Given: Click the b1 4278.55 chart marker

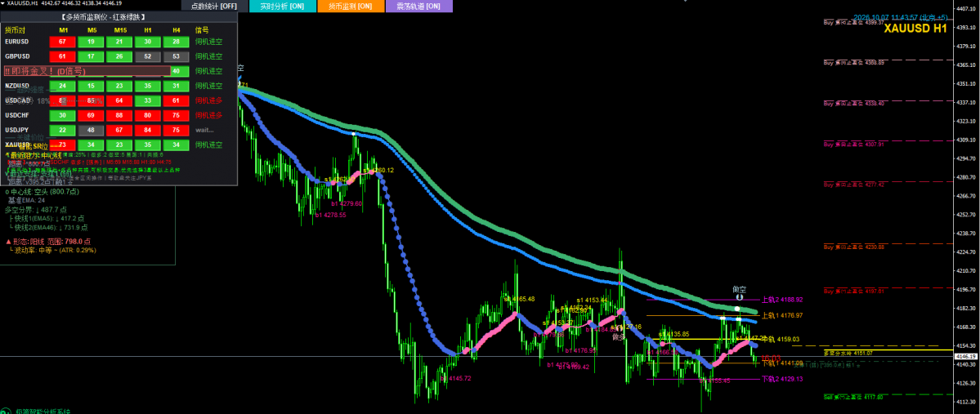Looking at the screenshot, I should click(330, 215).
